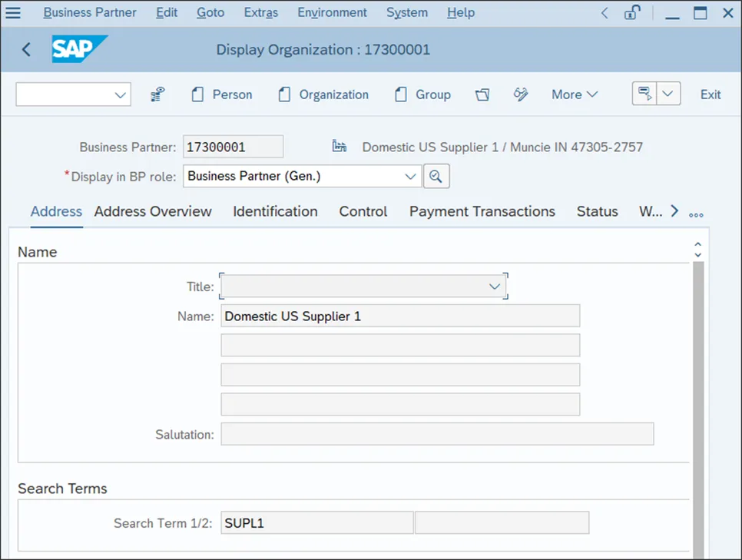Click the layout/customize icon button
This screenshot has width=742, height=560.
pos(644,93)
